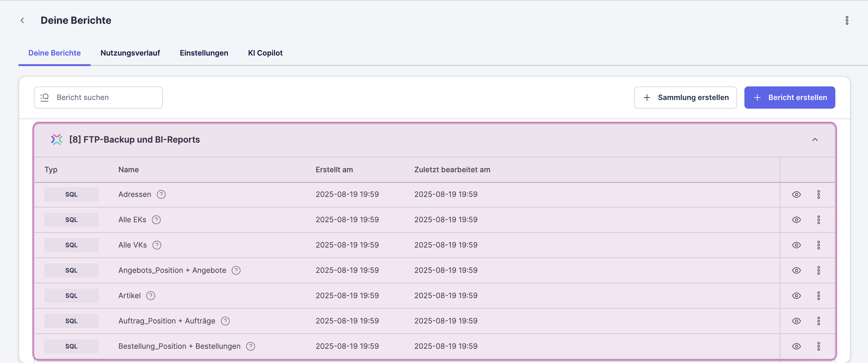This screenshot has width=868, height=363.
Task: Click the help icon beside Alle EKs
Action: tap(156, 220)
